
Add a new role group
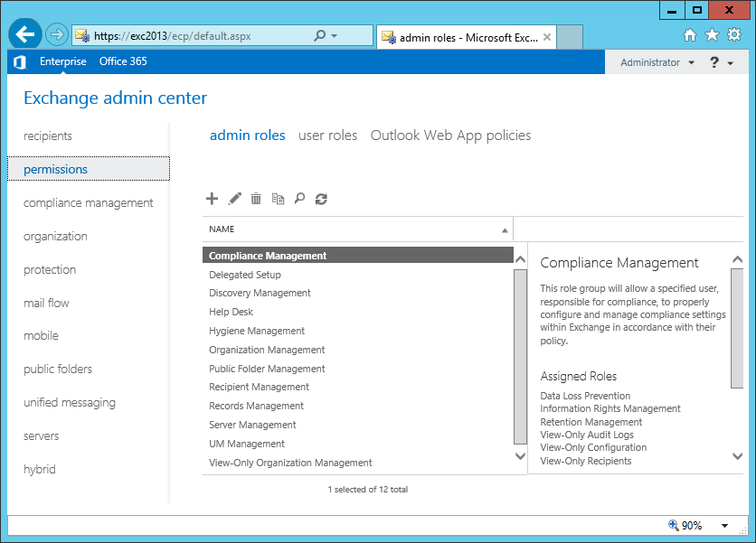click(212, 199)
